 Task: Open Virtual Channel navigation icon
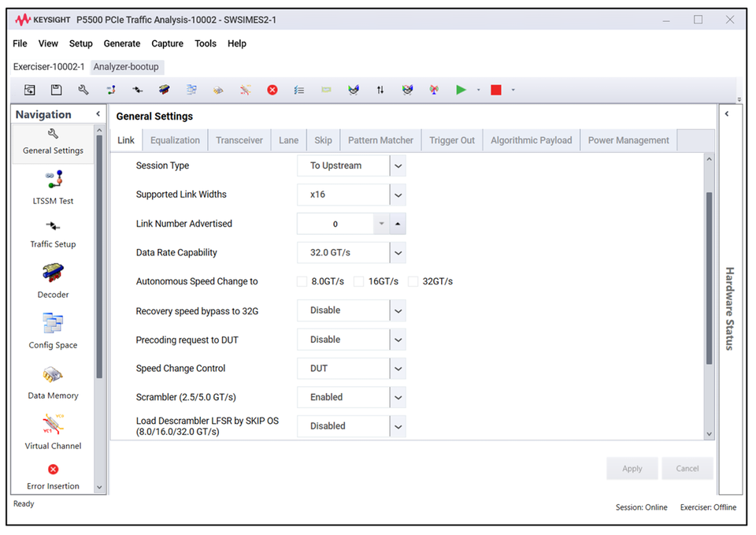coord(53,433)
